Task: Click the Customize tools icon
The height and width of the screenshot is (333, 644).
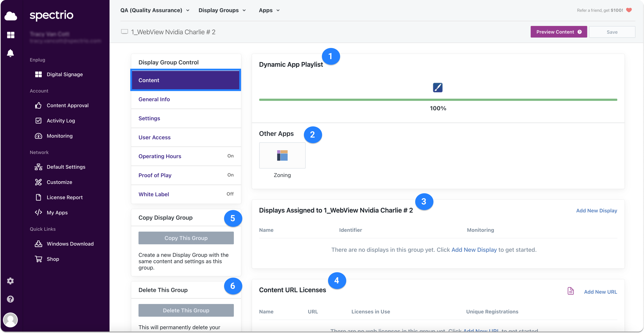Action: click(x=38, y=182)
